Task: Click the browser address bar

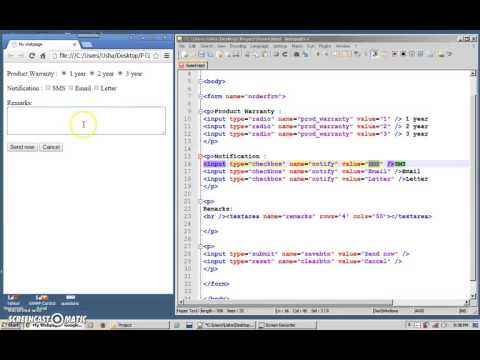Action: pyautogui.click(x=102, y=56)
